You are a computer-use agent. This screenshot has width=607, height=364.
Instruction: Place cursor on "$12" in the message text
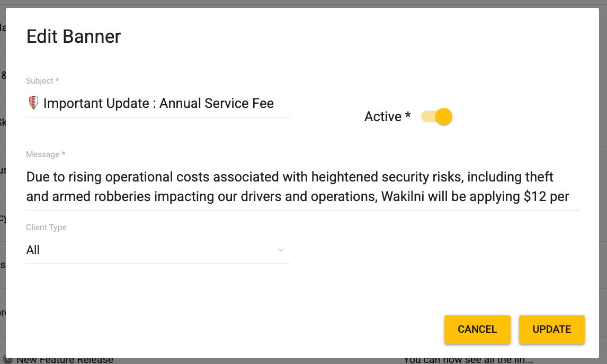pyautogui.click(x=534, y=196)
